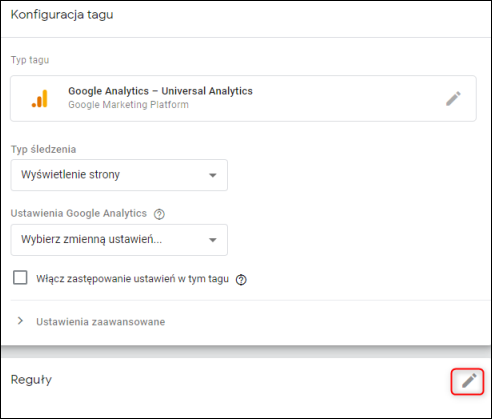Click the Typ tagu label
The width and height of the screenshot is (492, 419).
pos(30,60)
